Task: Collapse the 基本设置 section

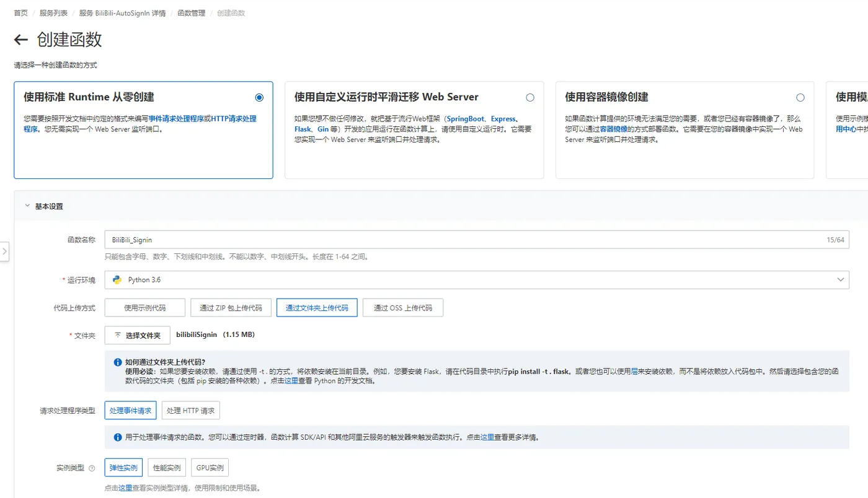Action: click(x=27, y=206)
